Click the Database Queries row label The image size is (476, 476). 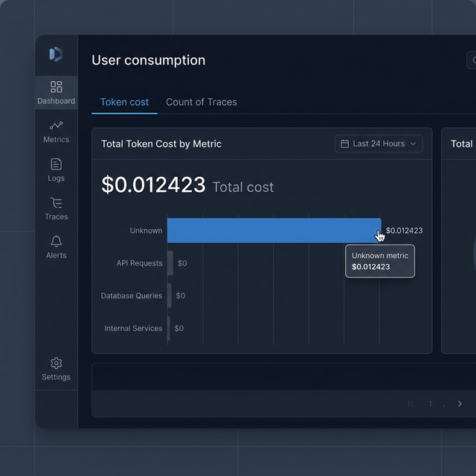tap(132, 296)
